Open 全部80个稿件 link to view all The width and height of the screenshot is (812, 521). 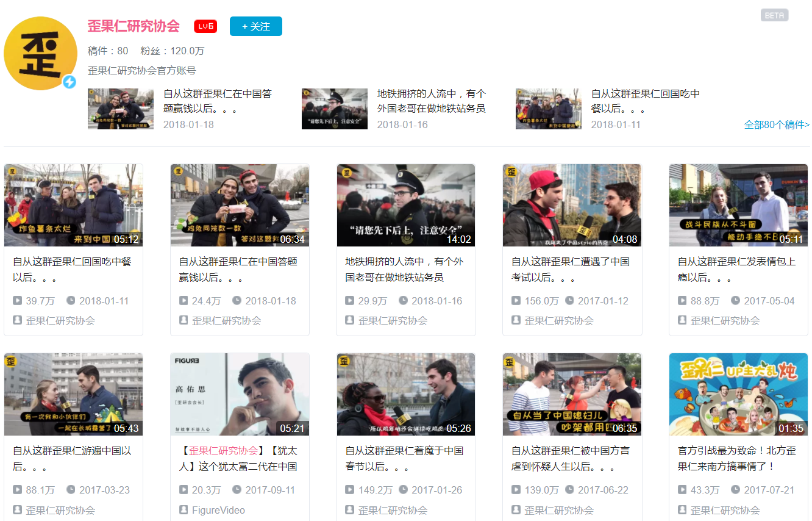(x=777, y=124)
